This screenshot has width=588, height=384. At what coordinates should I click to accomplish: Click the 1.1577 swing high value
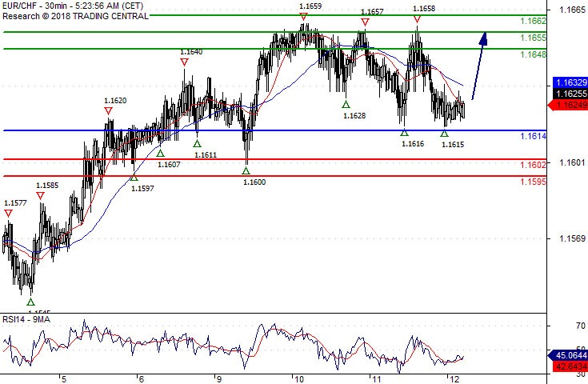(15, 203)
